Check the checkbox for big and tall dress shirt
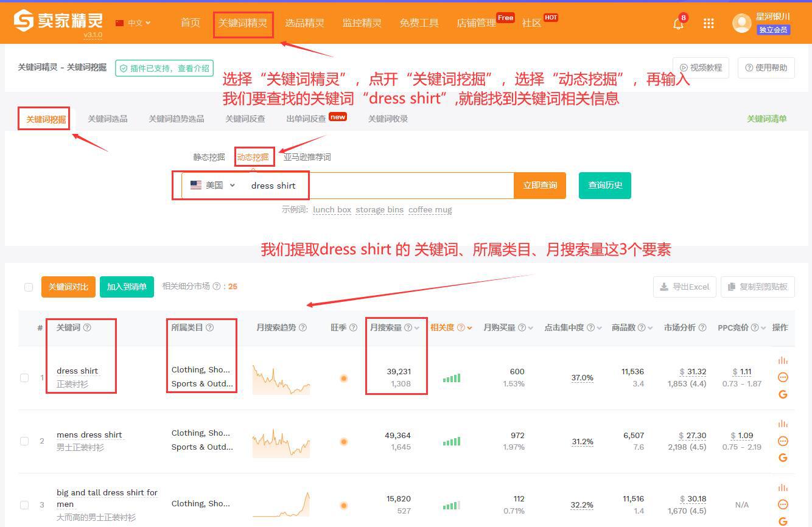 tap(24, 504)
